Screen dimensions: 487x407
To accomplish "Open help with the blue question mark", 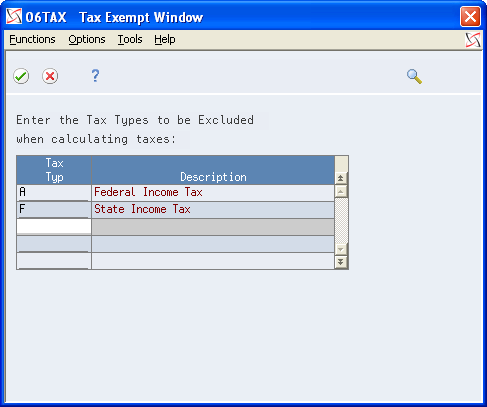I will (95, 76).
